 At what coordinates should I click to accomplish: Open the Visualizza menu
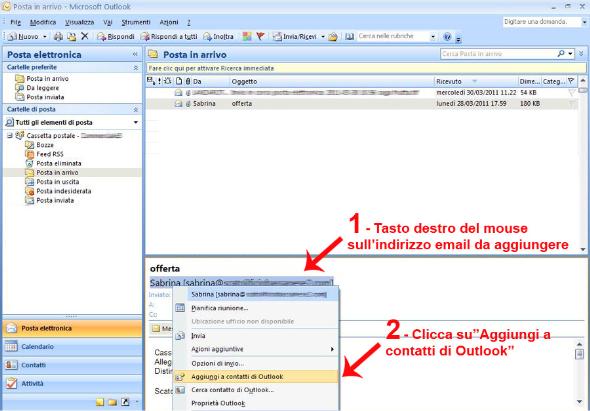[x=79, y=22]
